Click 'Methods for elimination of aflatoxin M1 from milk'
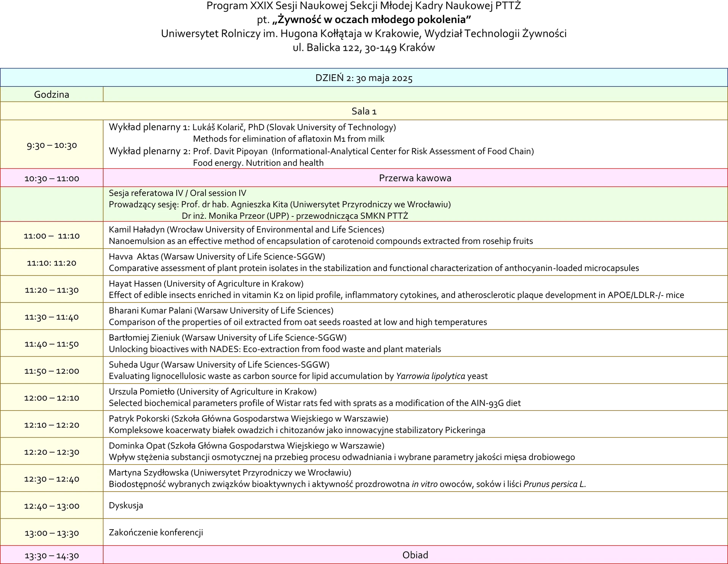728x564 pixels. click(x=289, y=139)
